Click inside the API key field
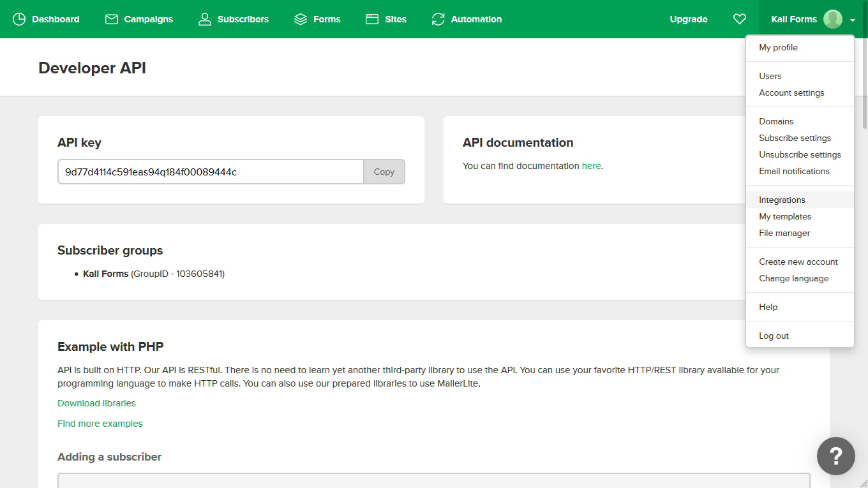 211,172
